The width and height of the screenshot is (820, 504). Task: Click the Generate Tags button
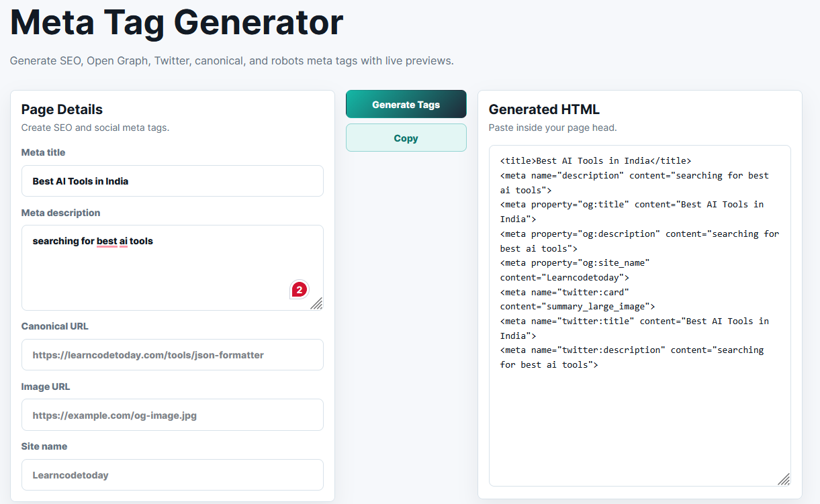coord(406,104)
